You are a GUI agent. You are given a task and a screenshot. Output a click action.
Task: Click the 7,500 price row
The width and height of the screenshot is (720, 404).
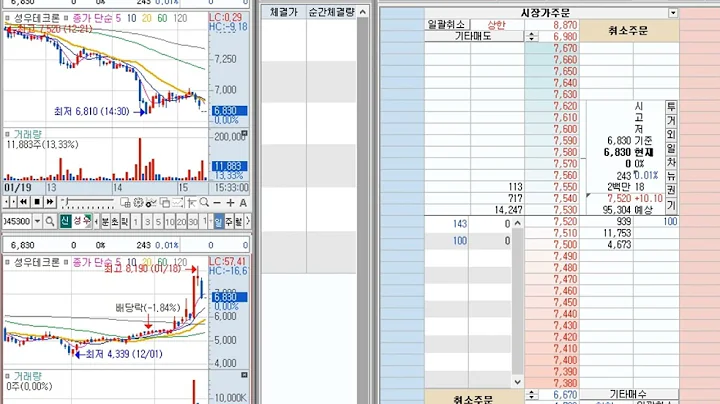coord(552,244)
